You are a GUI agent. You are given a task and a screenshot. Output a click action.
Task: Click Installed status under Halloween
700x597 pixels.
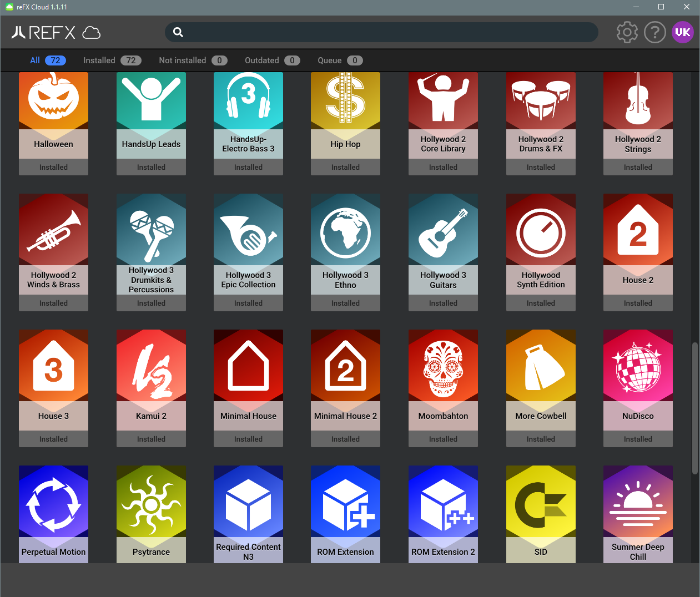tap(53, 167)
